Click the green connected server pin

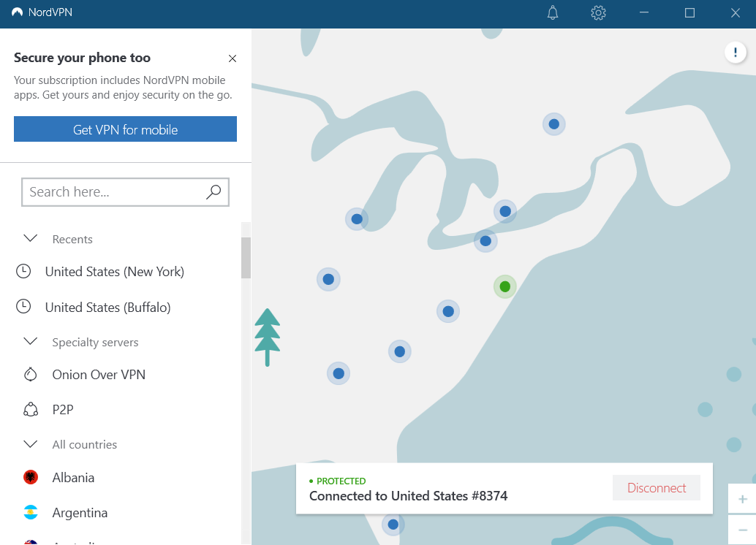click(504, 286)
